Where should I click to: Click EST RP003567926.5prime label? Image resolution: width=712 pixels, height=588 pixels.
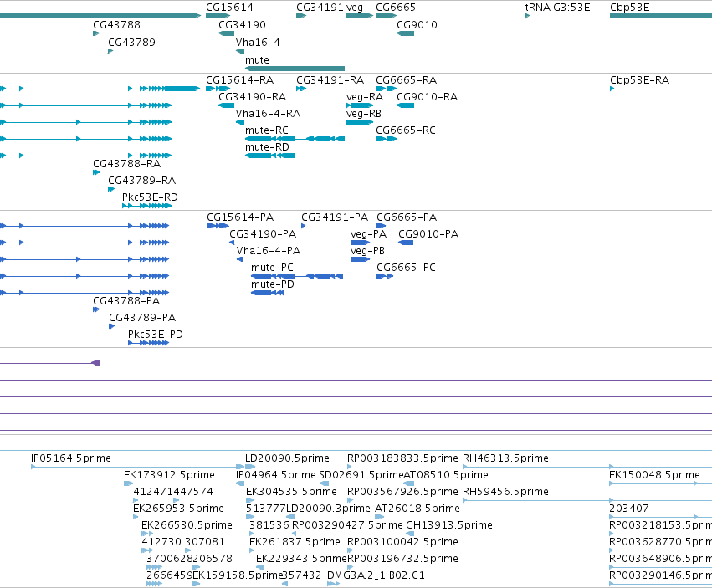[x=402, y=492]
